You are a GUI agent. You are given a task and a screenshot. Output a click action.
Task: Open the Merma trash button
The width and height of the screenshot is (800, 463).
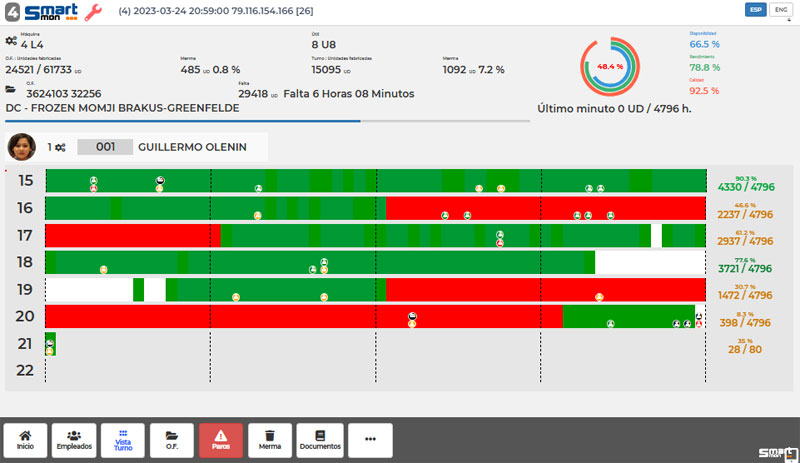(x=270, y=440)
